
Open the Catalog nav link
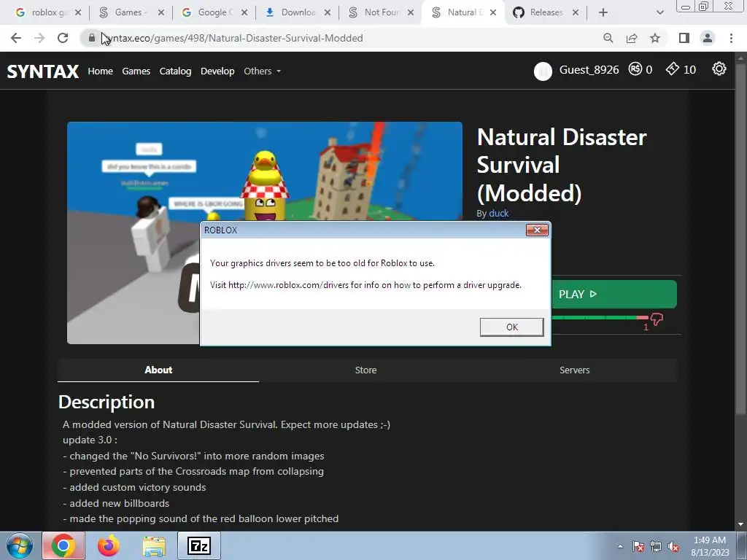click(175, 71)
